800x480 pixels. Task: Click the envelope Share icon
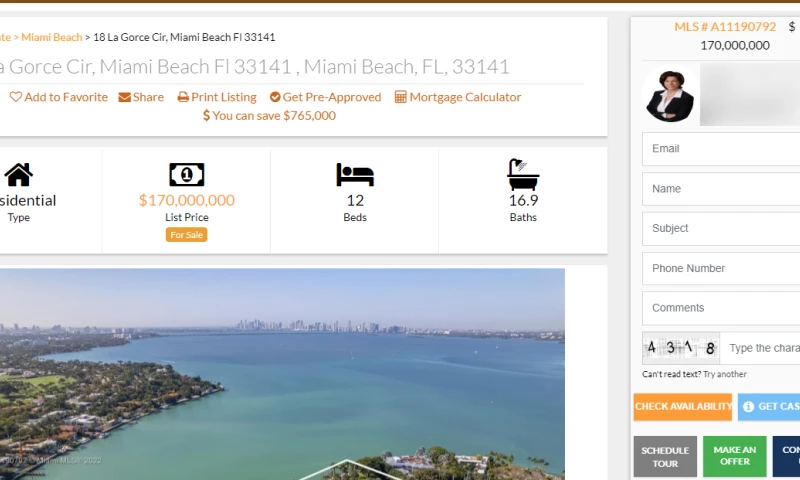(124, 97)
